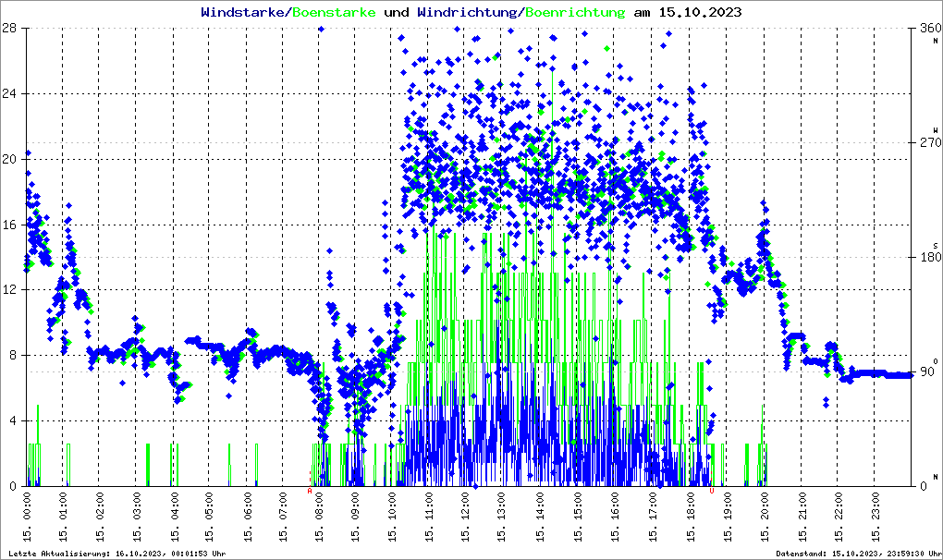Click the 90 degree east axis label

pos(926,371)
